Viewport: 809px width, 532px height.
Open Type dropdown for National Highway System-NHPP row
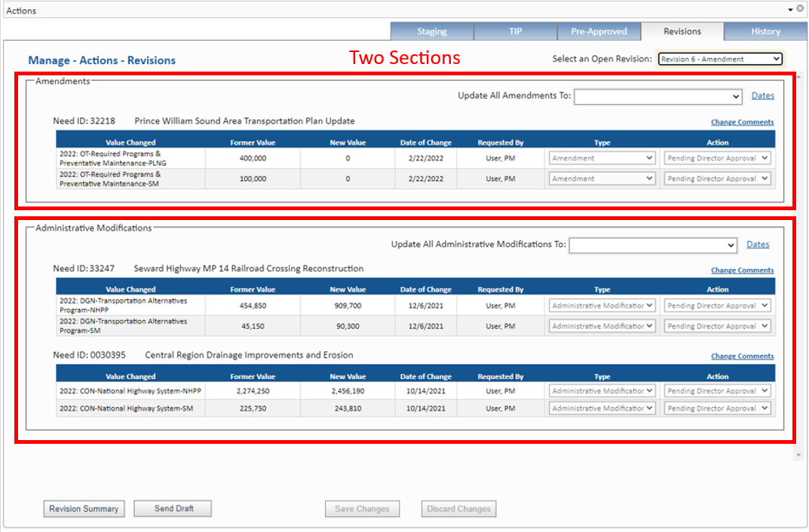point(602,391)
